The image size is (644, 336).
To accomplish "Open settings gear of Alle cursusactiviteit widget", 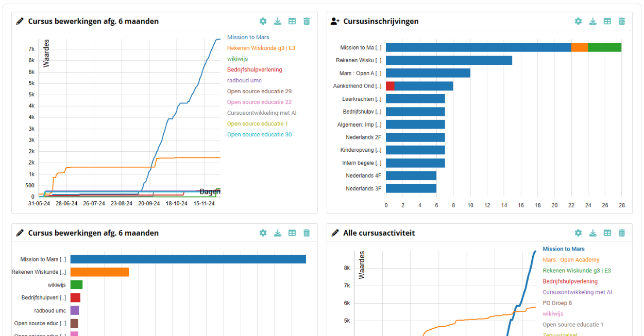I will [x=578, y=233].
